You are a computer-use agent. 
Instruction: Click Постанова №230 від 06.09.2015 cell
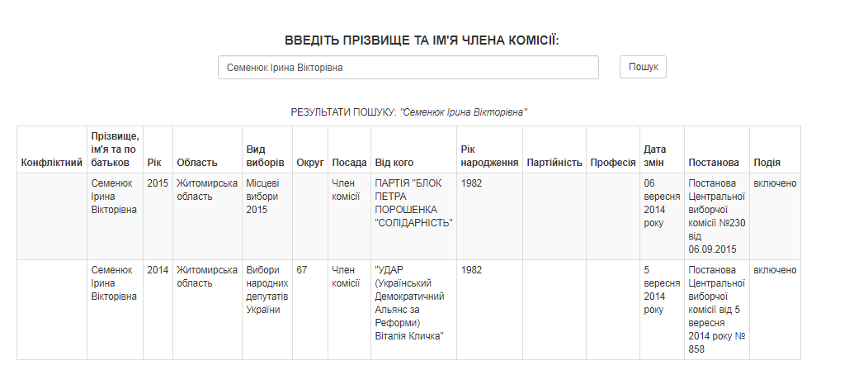(717, 216)
